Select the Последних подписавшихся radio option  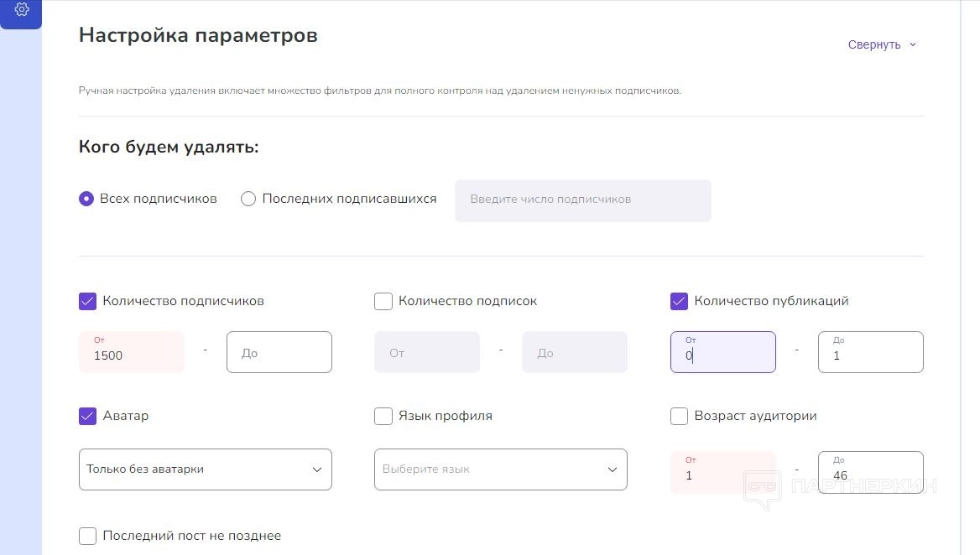coord(248,200)
